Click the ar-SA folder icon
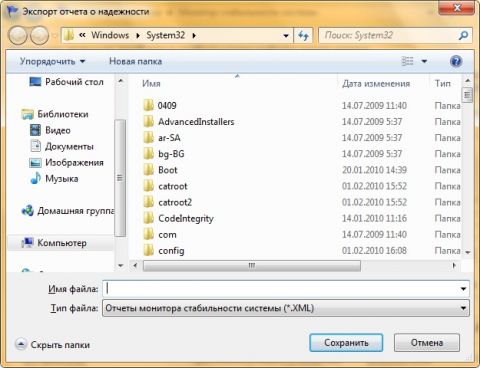 (x=148, y=138)
